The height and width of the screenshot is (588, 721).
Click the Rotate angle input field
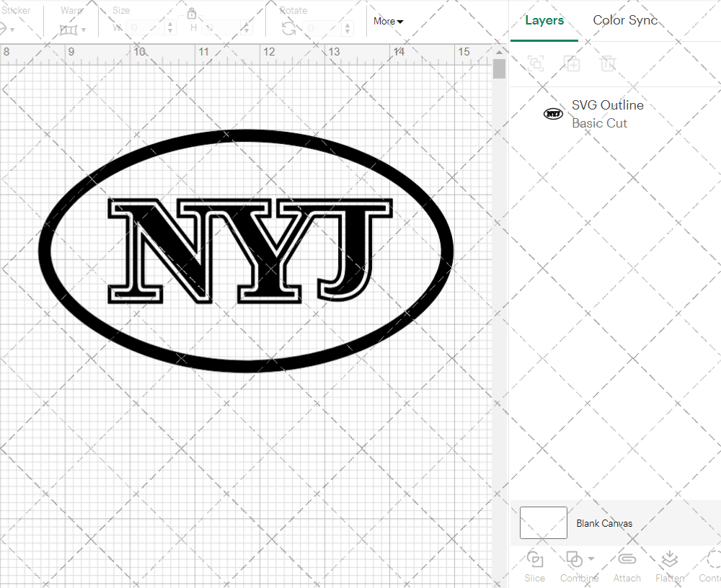pos(322,28)
